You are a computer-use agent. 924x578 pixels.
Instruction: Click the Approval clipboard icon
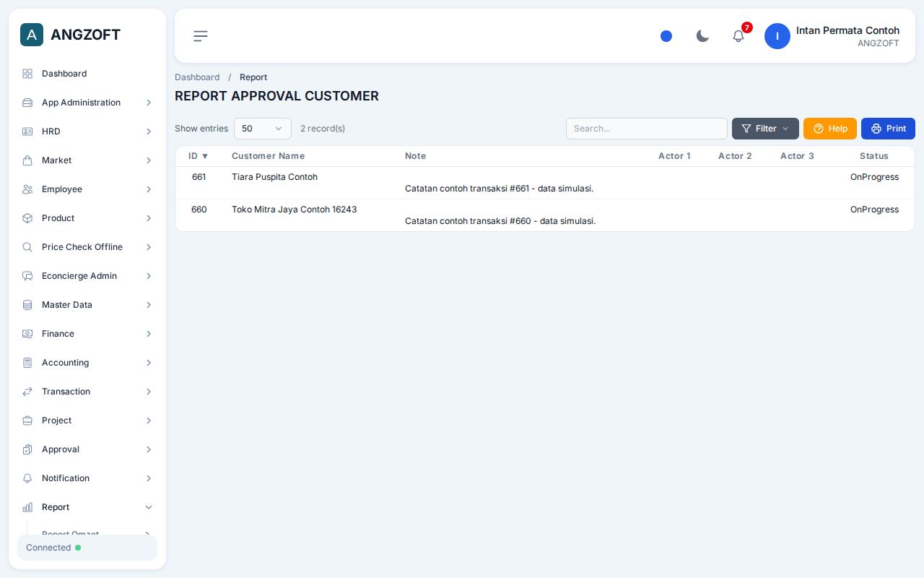[27, 449]
